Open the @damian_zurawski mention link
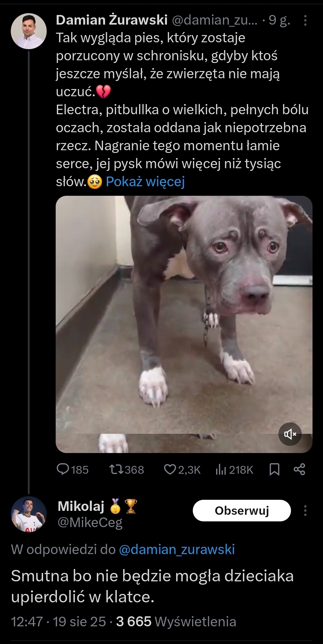Viewport: 323px width, 644px height. 177,550
